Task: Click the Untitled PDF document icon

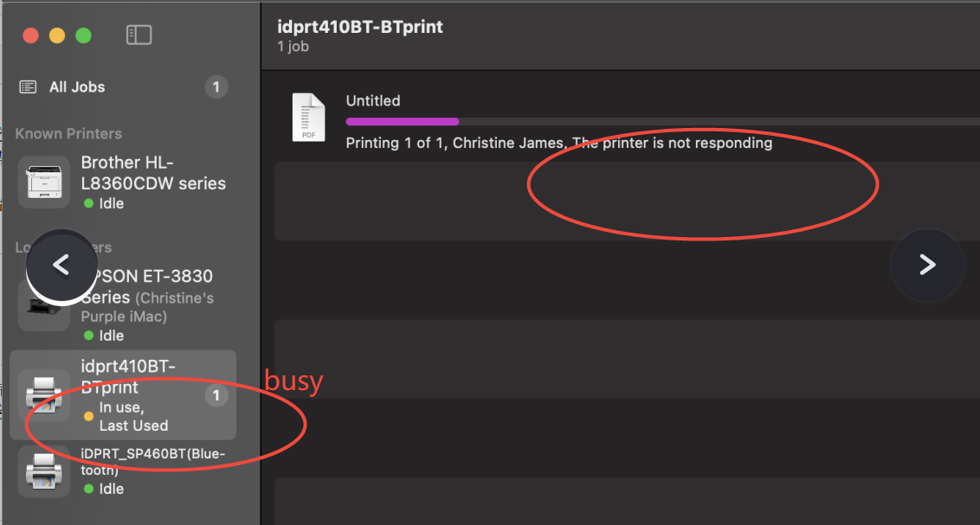Action: point(308,117)
